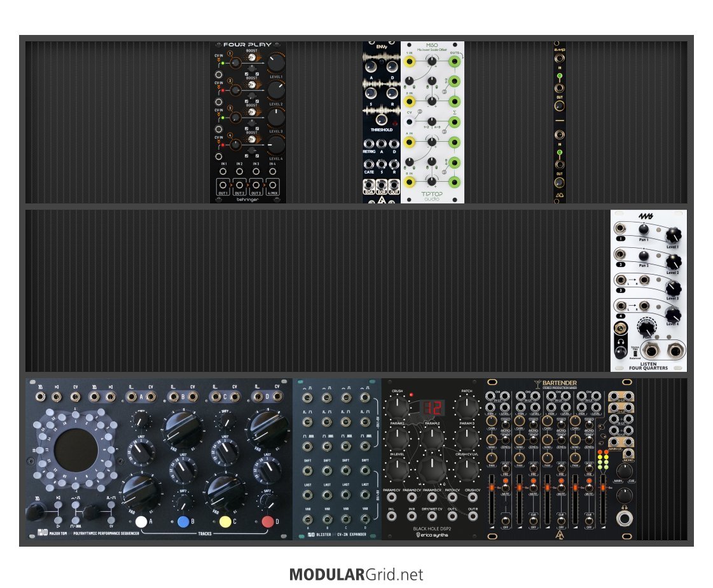Click the Level 4 knob on Listen Four Quarters
Image resolution: width=713 pixels, height=588 pixels.
(x=674, y=314)
